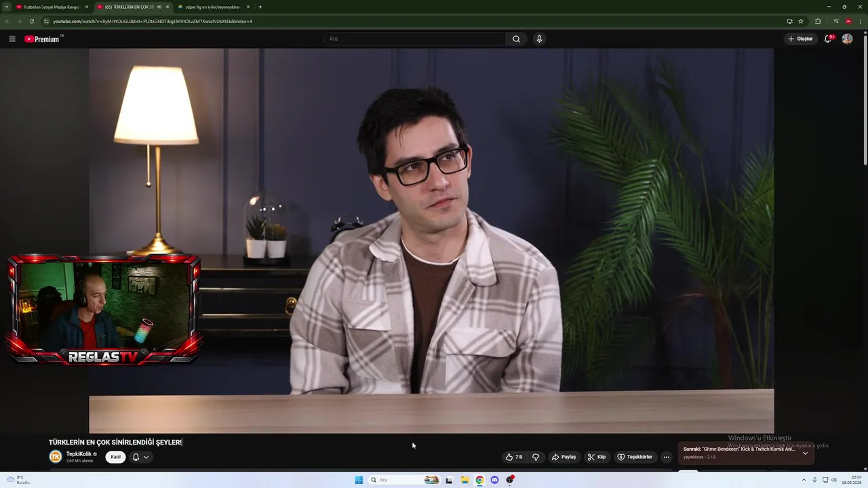The image size is (868, 488).
Task: Open media controls icon in toolbar
Action: coord(835,21)
